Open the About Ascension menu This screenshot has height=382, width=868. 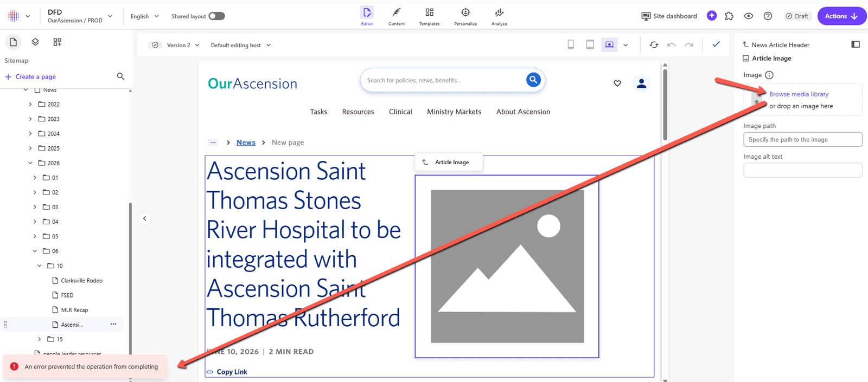click(x=523, y=112)
